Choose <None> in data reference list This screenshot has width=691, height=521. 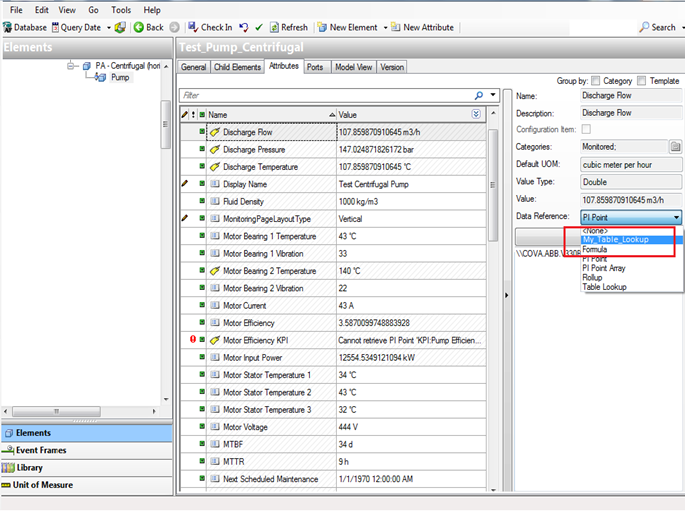[632, 231]
